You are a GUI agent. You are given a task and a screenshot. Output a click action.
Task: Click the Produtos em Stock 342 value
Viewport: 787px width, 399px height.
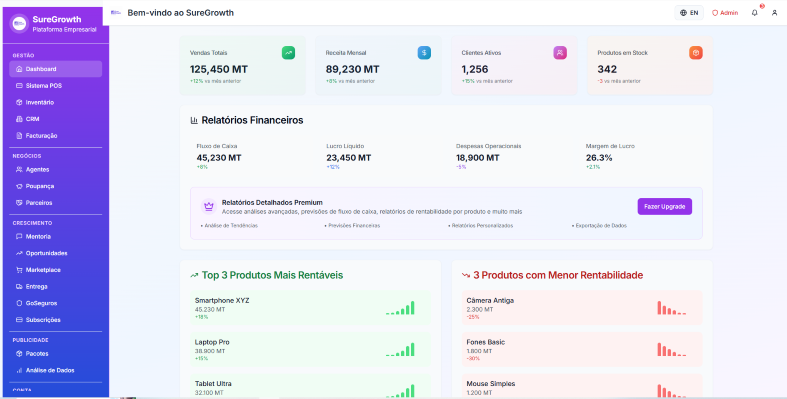(607, 69)
